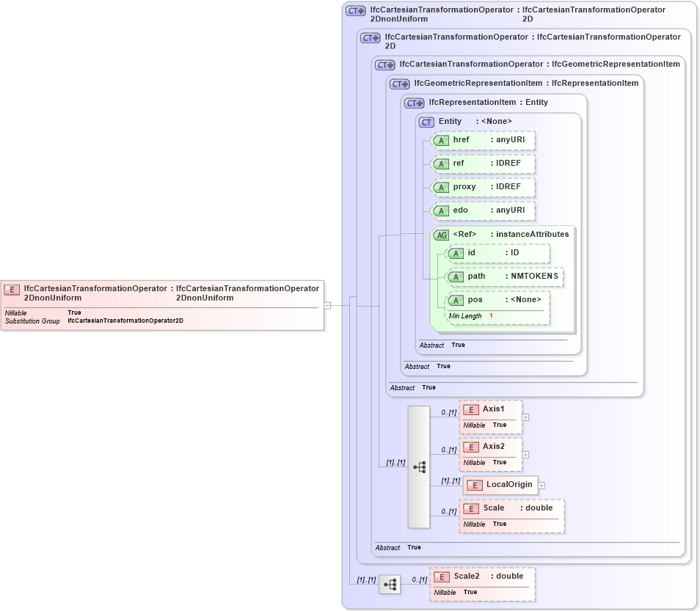
Task: Select the A icon of href attribute
Action: 441,140
